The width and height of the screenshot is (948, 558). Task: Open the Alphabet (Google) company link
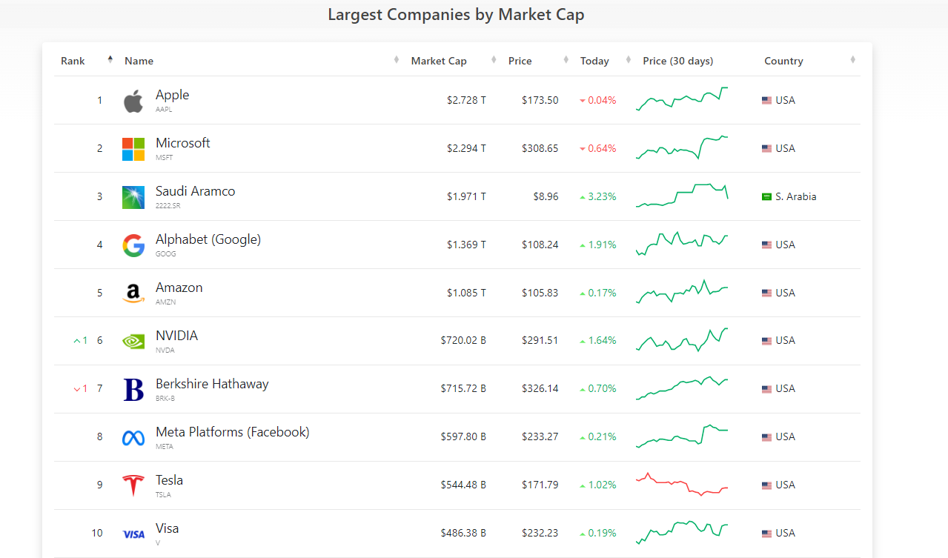click(x=208, y=239)
